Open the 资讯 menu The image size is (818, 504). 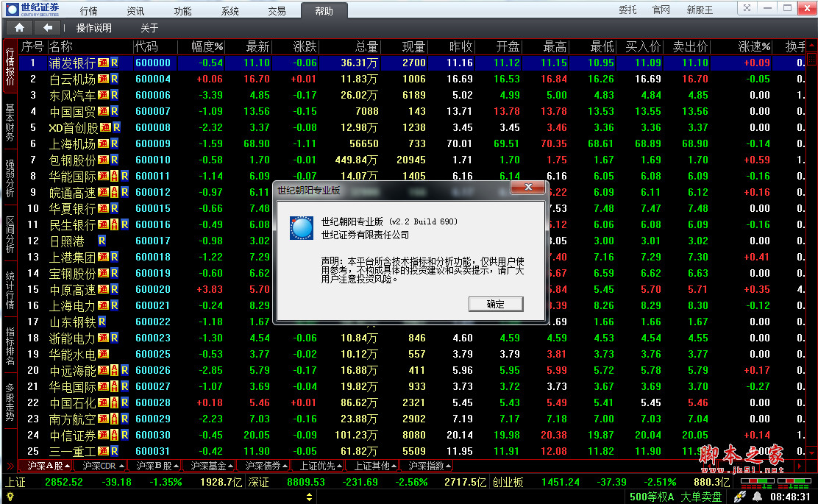pos(135,11)
